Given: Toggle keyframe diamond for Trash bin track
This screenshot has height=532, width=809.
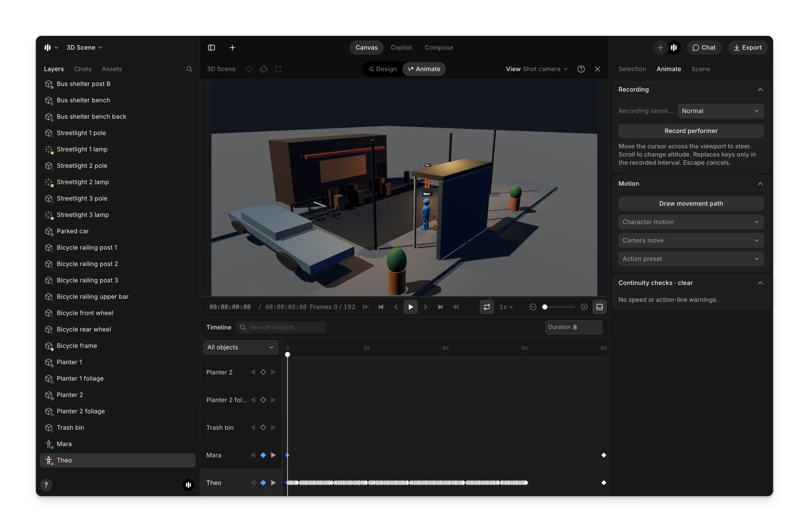Looking at the screenshot, I should [263, 428].
